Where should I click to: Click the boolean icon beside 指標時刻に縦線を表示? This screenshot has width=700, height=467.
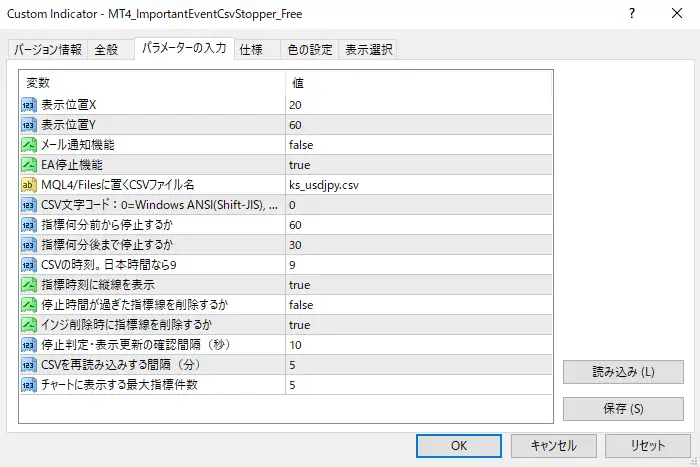pos(29,285)
